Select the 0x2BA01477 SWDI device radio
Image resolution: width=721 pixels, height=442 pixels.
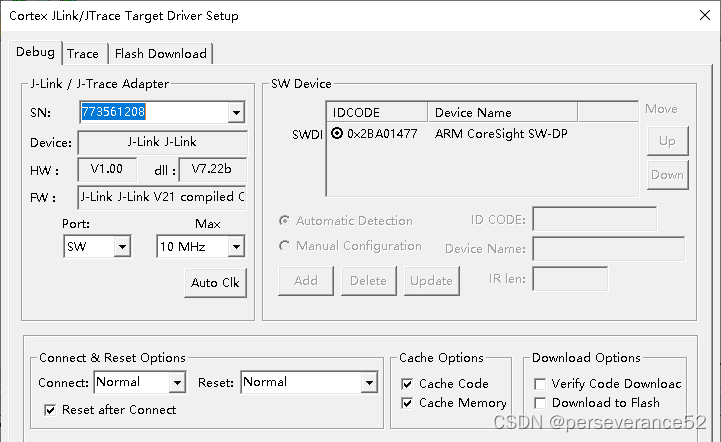pyautogui.click(x=337, y=133)
